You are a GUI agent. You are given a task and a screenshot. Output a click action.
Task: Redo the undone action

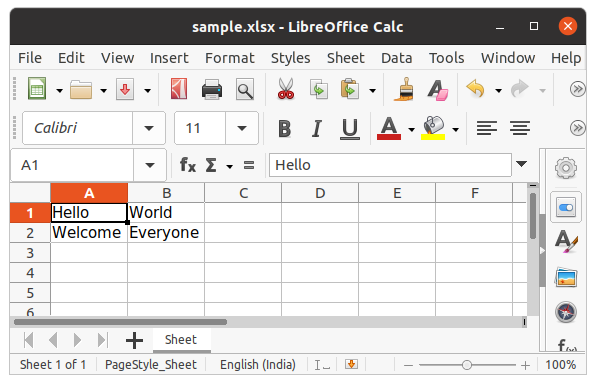tap(520, 89)
